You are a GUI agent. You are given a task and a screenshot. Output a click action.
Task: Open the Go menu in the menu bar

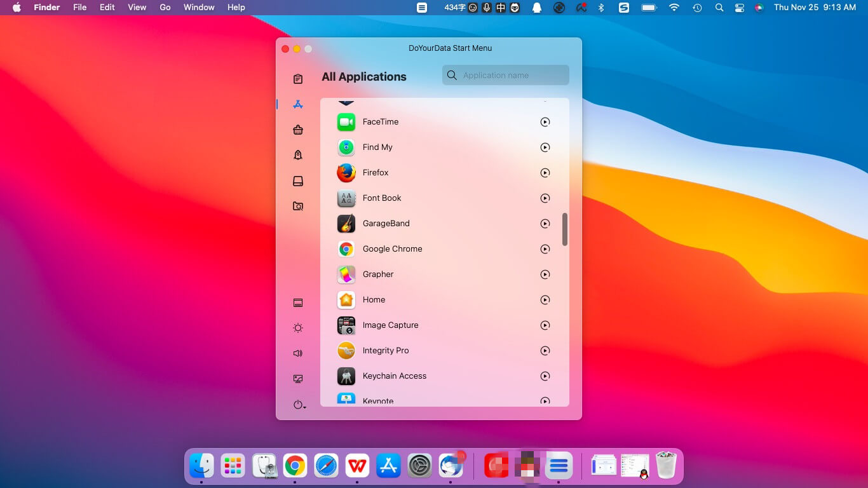pos(165,7)
